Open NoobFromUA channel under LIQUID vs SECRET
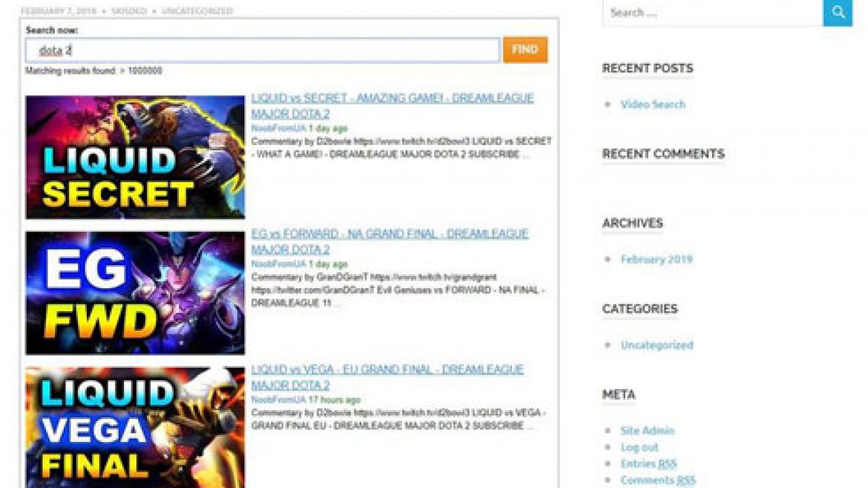Screen dimensions: 868x488 pos(278,128)
